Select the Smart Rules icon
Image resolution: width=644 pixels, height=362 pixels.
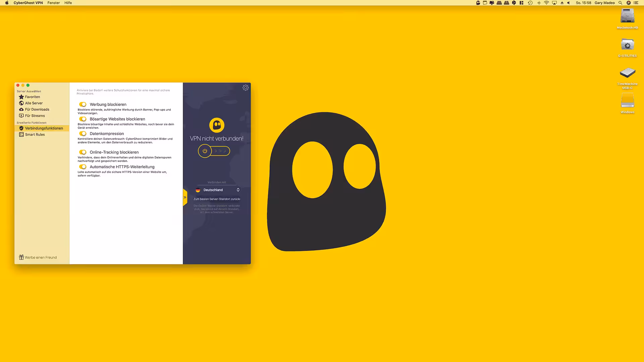point(21,134)
